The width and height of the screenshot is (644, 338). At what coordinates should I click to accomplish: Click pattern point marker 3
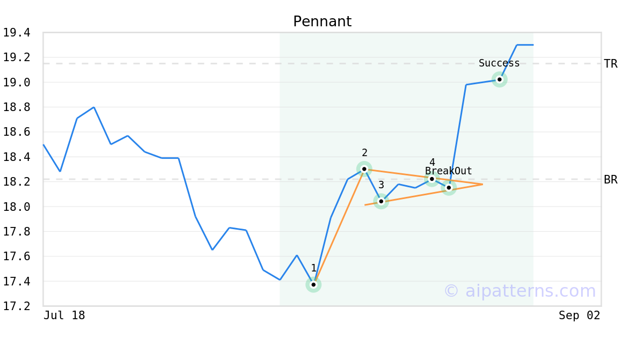(381, 202)
